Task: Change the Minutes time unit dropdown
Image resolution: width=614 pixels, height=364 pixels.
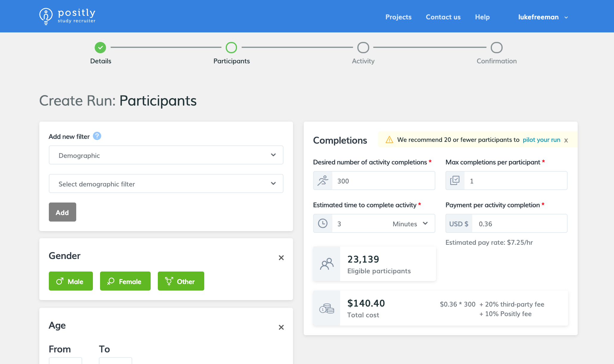Action: (x=410, y=224)
